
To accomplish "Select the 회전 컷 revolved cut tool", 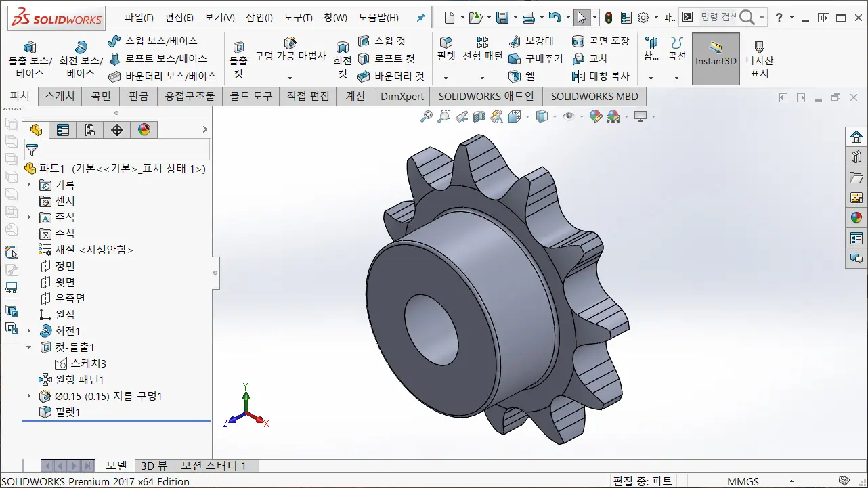I will click(343, 59).
